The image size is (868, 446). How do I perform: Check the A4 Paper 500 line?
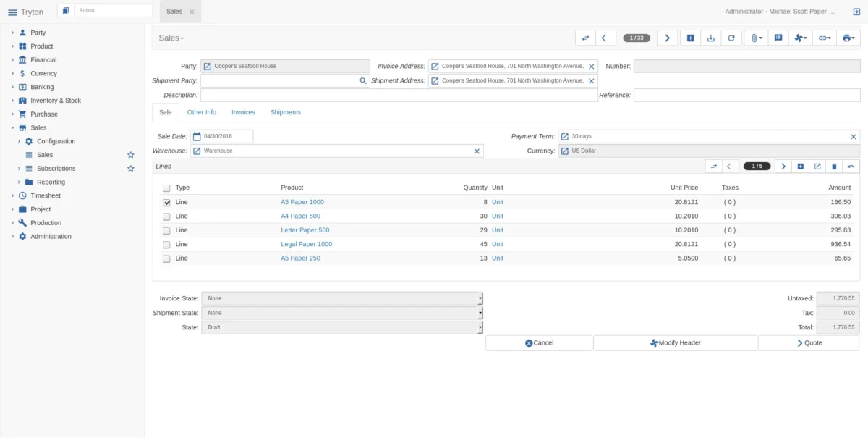(167, 216)
